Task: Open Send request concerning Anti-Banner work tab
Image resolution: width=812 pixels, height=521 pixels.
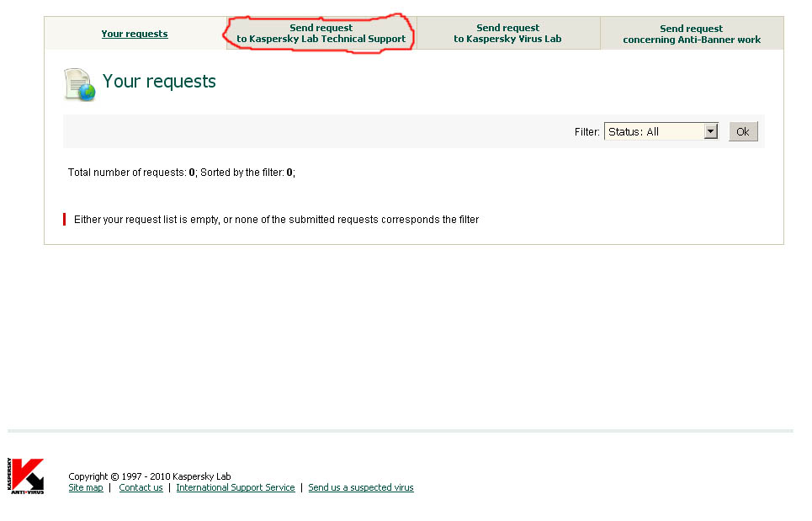Action: click(x=692, y=34)
